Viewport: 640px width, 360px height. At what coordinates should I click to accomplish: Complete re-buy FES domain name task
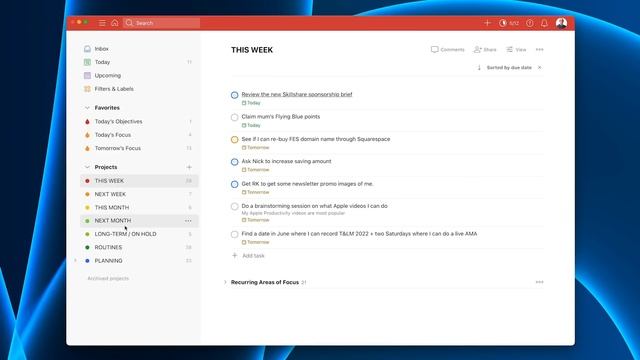tap(234, 140)
